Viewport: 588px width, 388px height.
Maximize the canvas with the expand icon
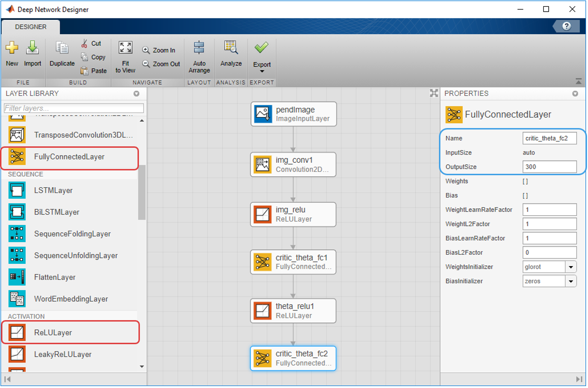[434, 93]
